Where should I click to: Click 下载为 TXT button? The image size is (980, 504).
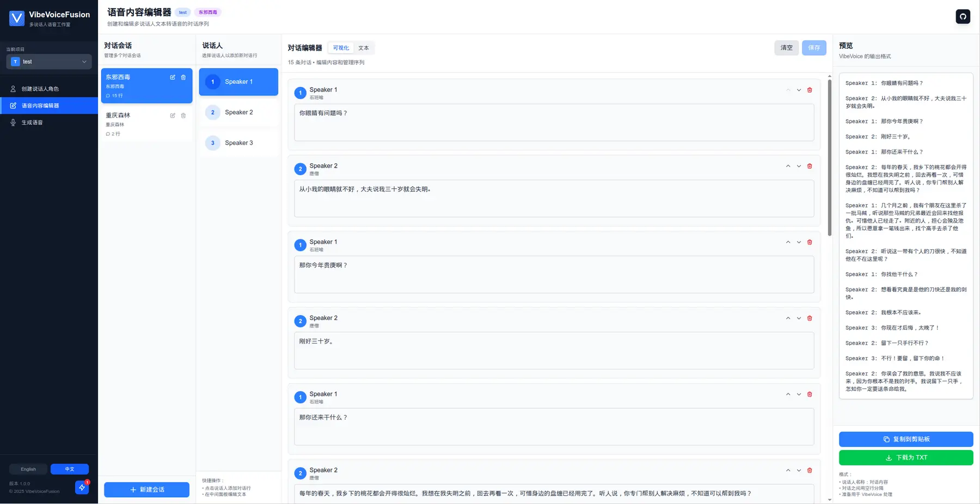pos(905,458)
